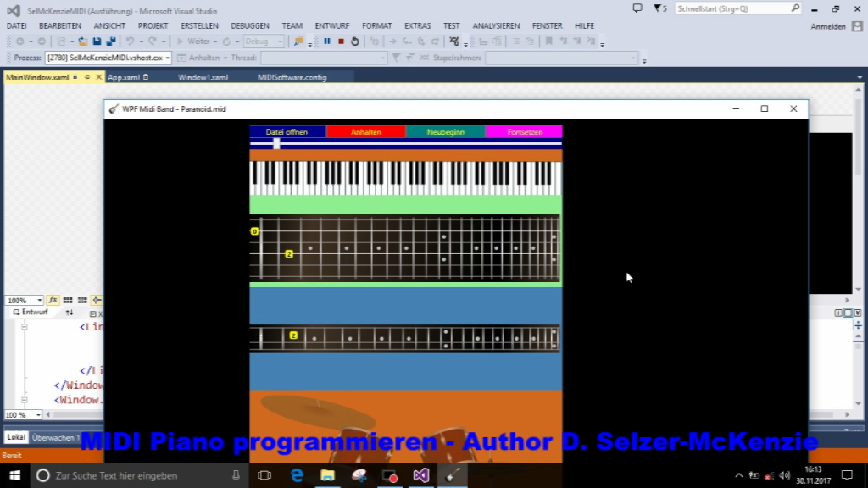Image resolution: width=868 pixels, height=488 pixels.
Task: Open the HILFE menu
Action: pyautogui.click(x=584, y=26)
